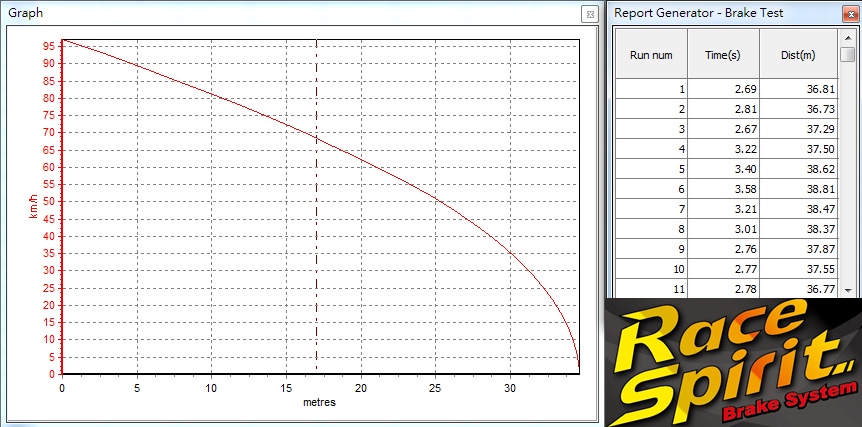This screenshot has width=862, height=427.
Task: Select run number 5 cell
Action: 651,169
